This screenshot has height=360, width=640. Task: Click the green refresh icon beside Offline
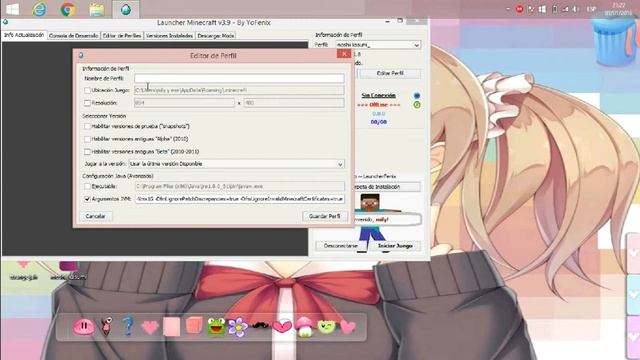coord(417,105)
